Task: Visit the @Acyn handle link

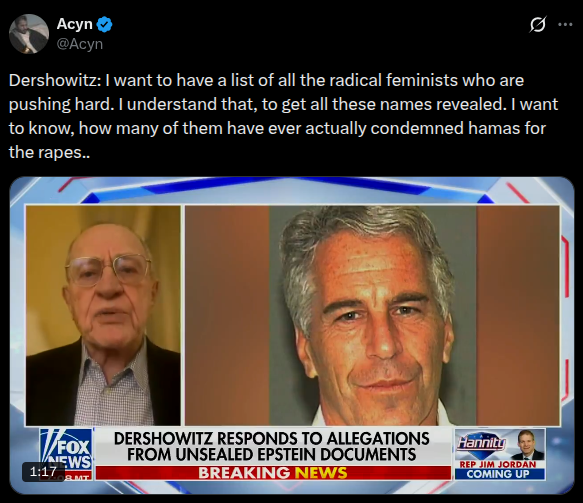Action: [80, 44]
